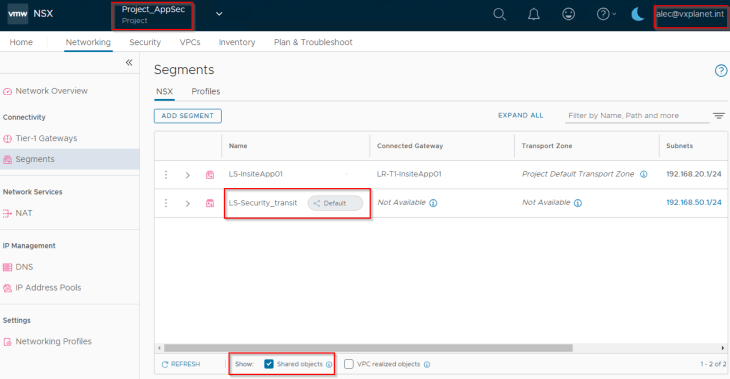Click the horizontal scrollbar thumb
The image size is (730, 379).
click(368, 348)
